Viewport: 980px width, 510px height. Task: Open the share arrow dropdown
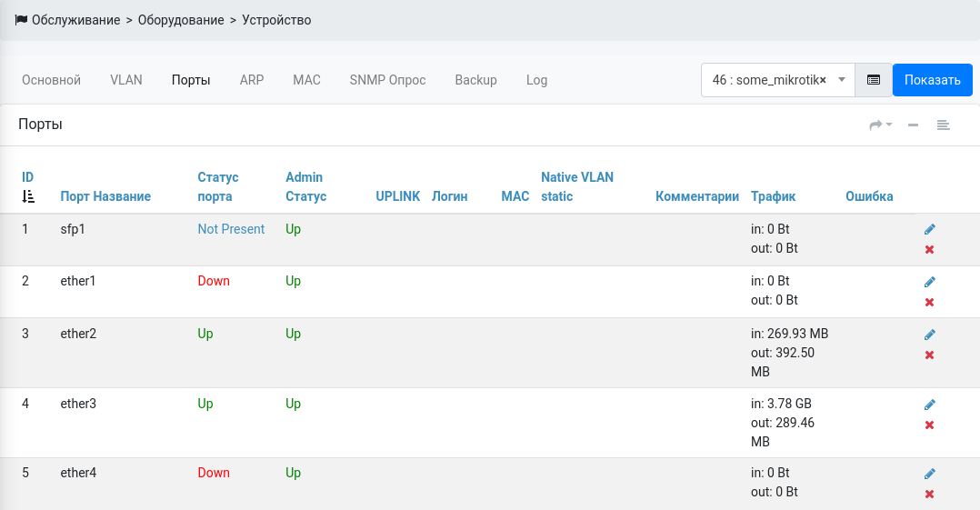coord(880,125)
